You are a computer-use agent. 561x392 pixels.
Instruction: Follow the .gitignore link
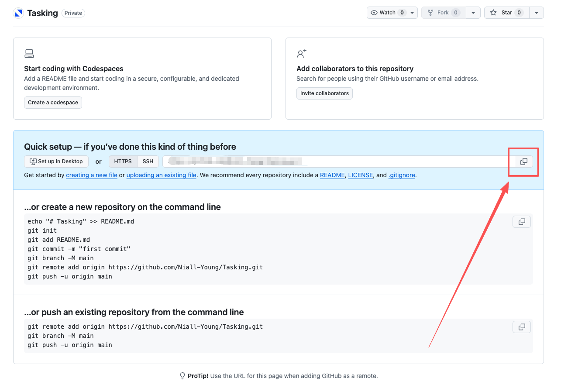pos(402,175)
